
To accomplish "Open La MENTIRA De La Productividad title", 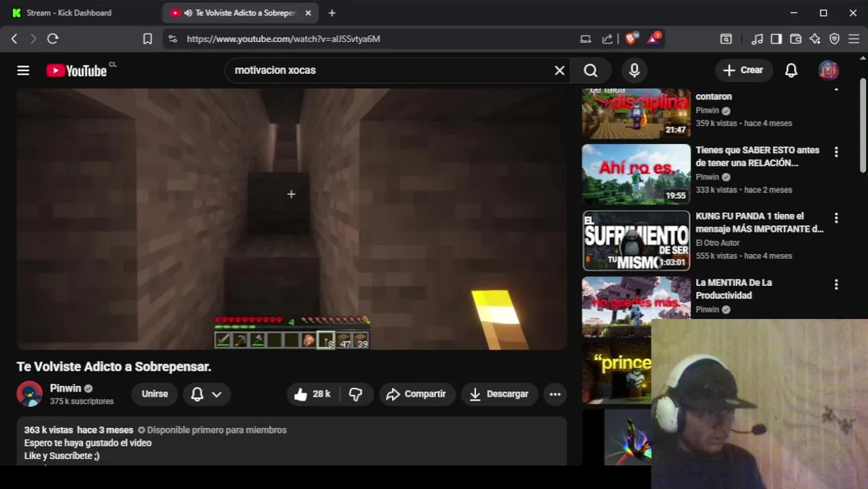I will [x=734, y=289].
